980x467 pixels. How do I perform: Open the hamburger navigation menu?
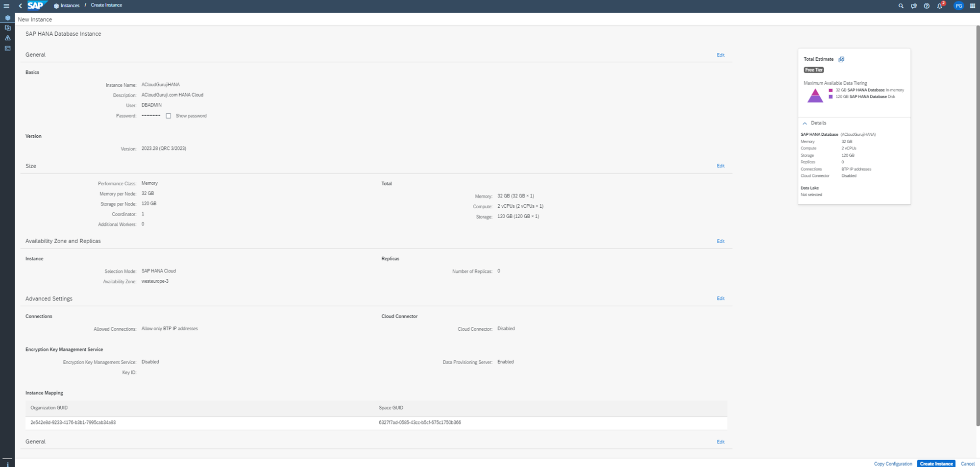click(6, 6)
